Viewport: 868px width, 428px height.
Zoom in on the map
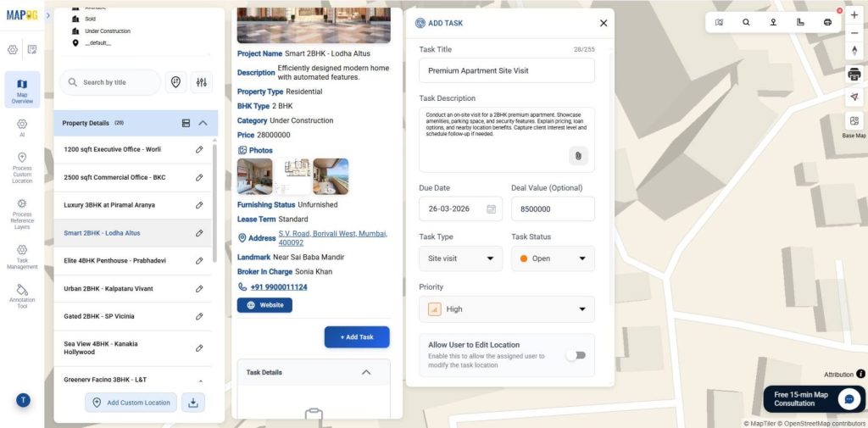click(854, 15)
